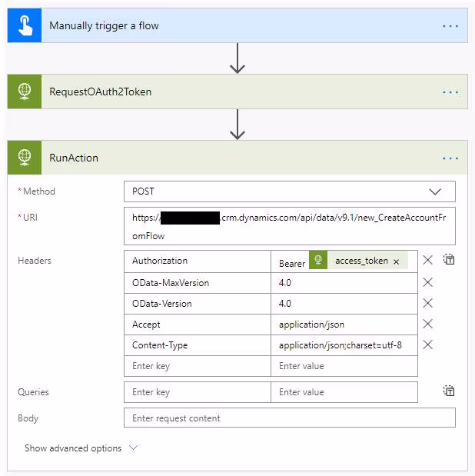Click the OData-MaxVersion key cell

pos(198,283)
